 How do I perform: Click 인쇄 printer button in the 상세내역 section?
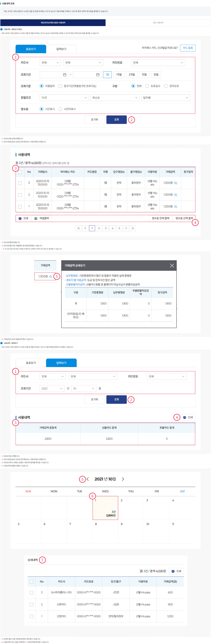point(176,571)
